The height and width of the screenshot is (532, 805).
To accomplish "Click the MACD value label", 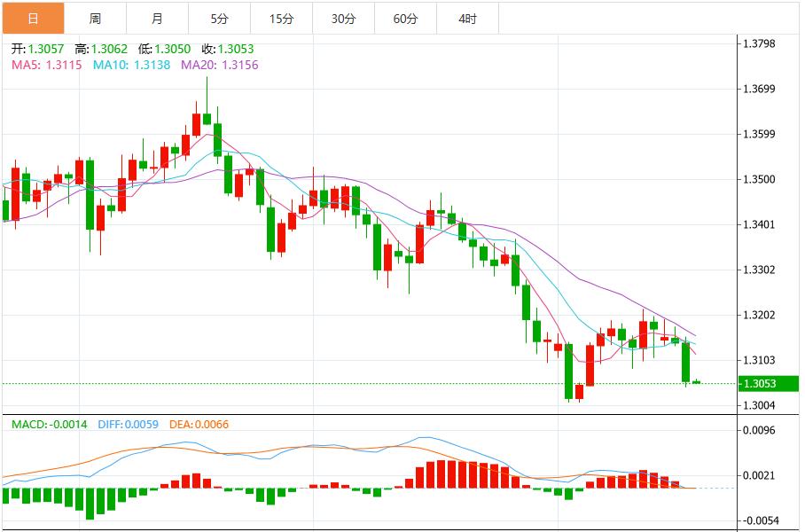I will [49, 425].
